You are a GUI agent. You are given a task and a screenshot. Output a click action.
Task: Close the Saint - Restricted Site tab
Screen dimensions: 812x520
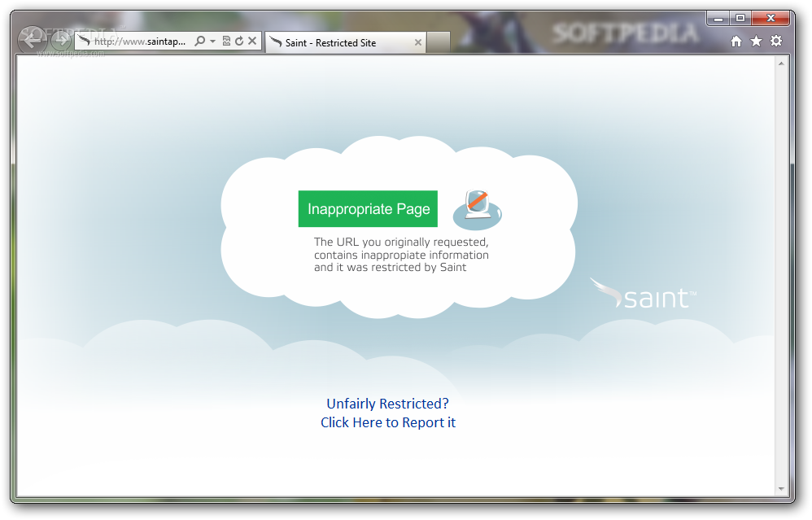click(418, 42)
